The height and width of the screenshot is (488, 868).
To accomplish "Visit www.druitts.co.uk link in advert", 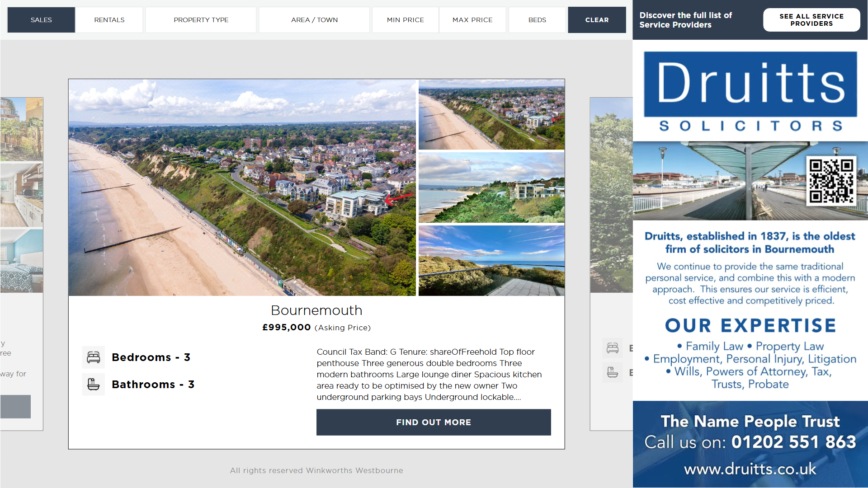I will point(750,469).
